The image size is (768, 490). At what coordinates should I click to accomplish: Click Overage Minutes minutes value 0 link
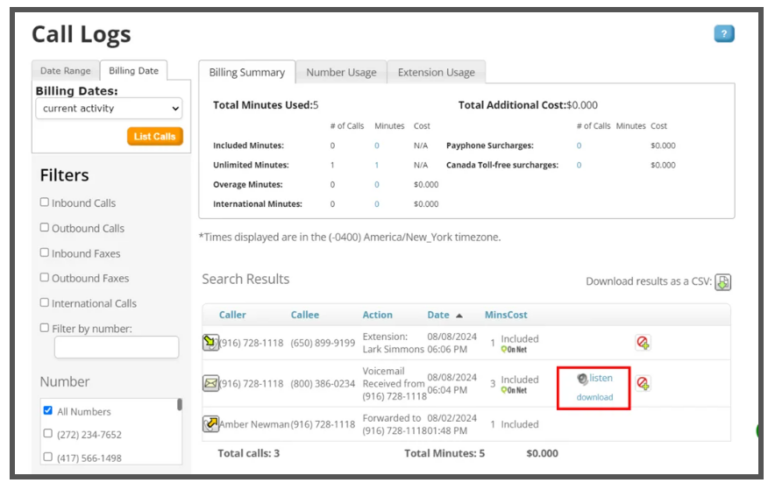pos(377,185)
